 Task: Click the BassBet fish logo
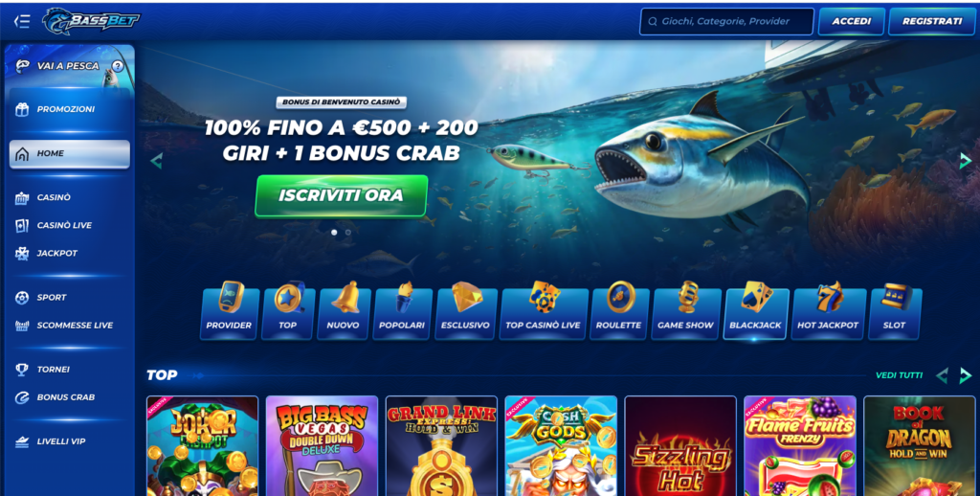point(91,21)
